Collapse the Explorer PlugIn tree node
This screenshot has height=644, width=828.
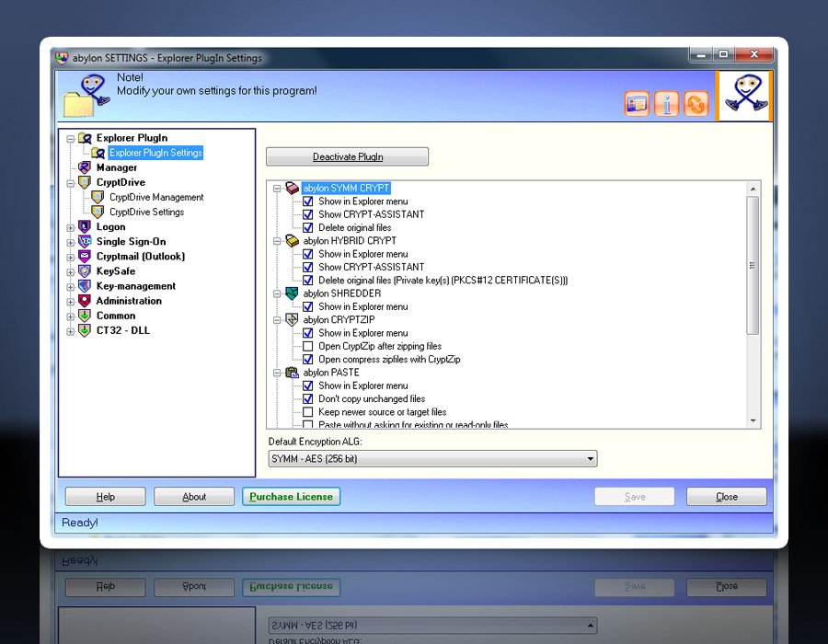coord(70,139)
